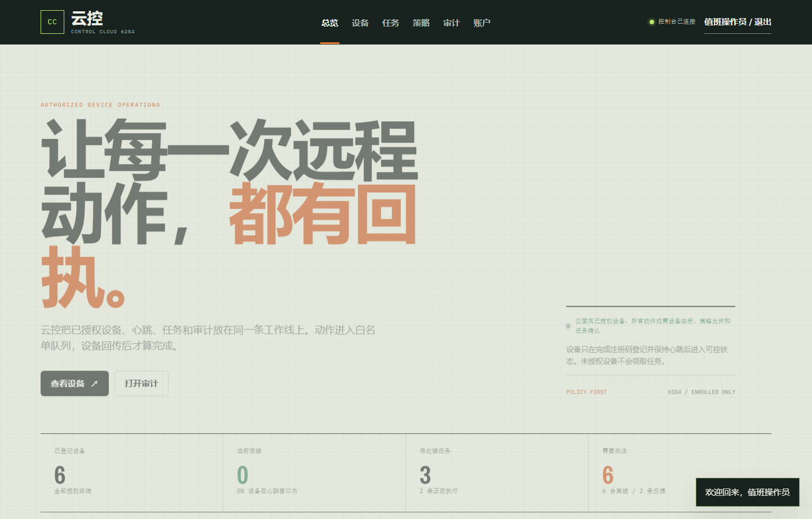This screenshot has height=519, width=812.
Task: Click the 欢迎回来，值班操作员 toast notification
Action: point(748,492)
